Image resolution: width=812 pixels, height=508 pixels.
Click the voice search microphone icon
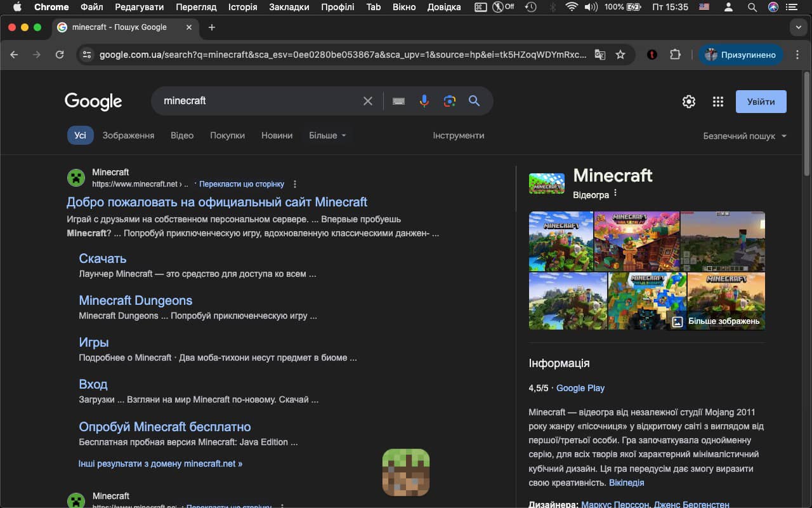coord(424,101)
